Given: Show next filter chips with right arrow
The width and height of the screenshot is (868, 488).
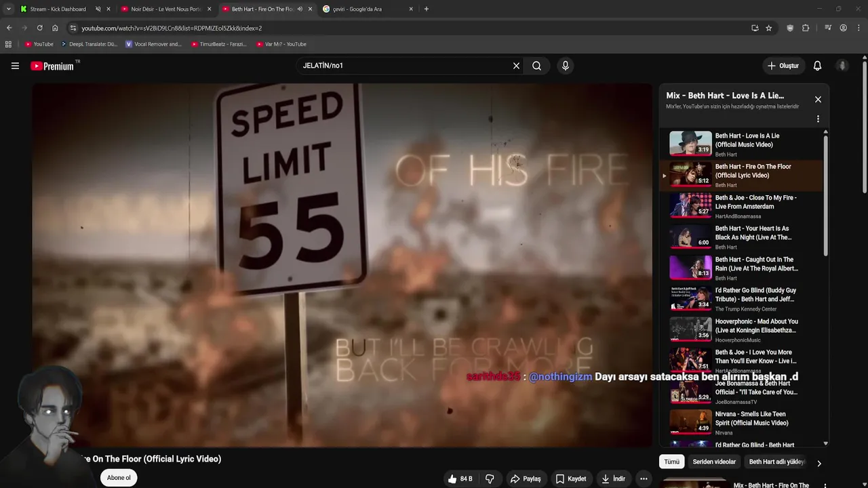Looking at the screenshot, I should coord(818,464).
